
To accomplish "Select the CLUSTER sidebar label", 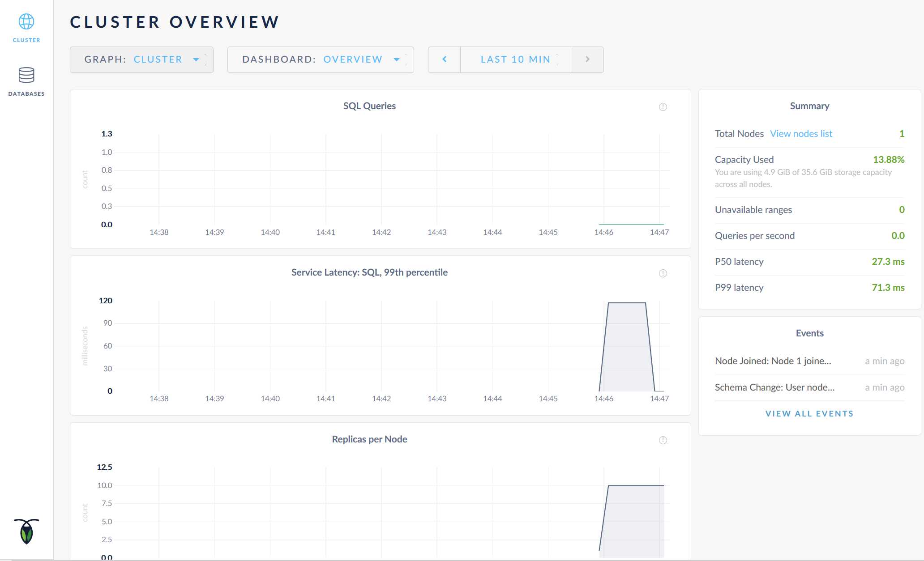I will pyautogui.click(x=26, y=40).
